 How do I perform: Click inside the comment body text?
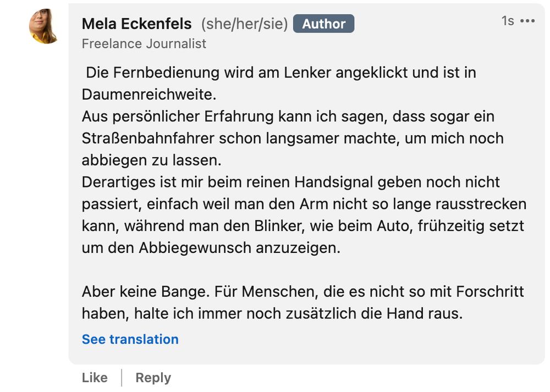click(275, 181)
